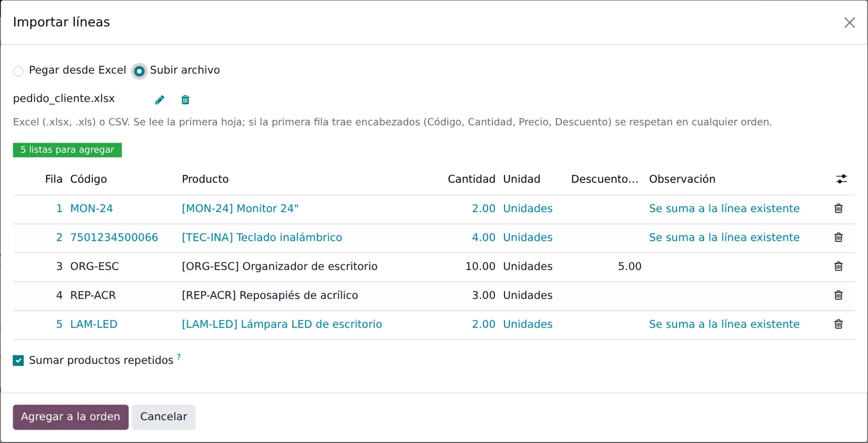Click the Unidad column header
The image size is (868, 443).
521,179
